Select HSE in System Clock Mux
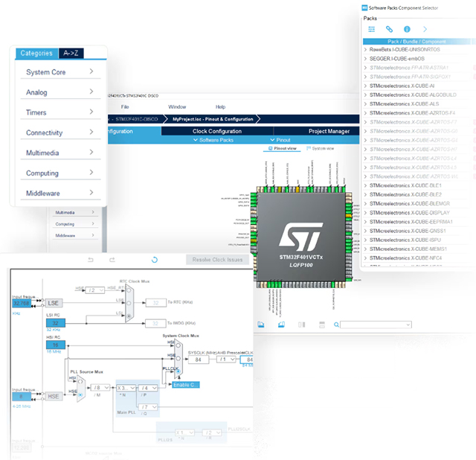476x460 pixels. point(178,359)
